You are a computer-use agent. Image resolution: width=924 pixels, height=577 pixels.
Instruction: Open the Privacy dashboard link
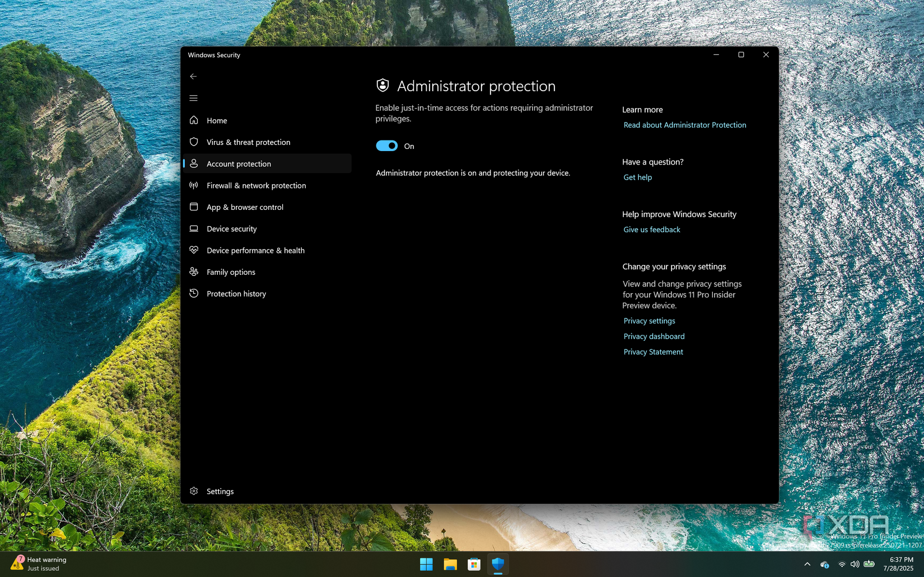click(x=654, y=336)
